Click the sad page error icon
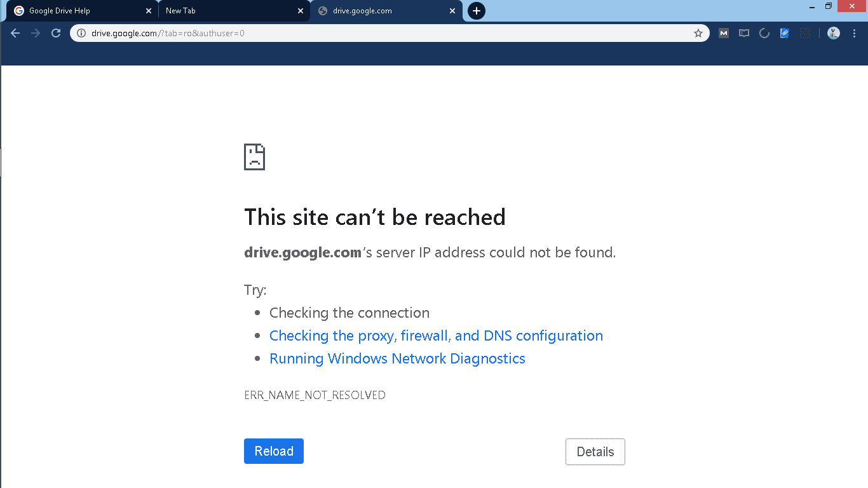The height and width of the screenshot is (488, 868). click(x=254, y=157)
